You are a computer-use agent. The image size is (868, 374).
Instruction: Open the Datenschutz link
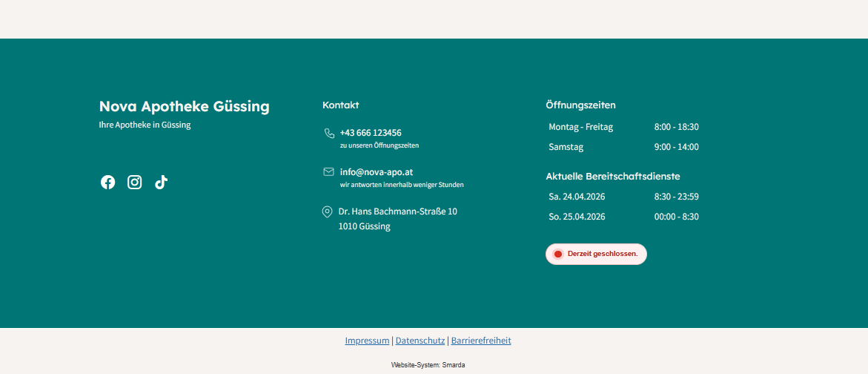tap(420, 341)
